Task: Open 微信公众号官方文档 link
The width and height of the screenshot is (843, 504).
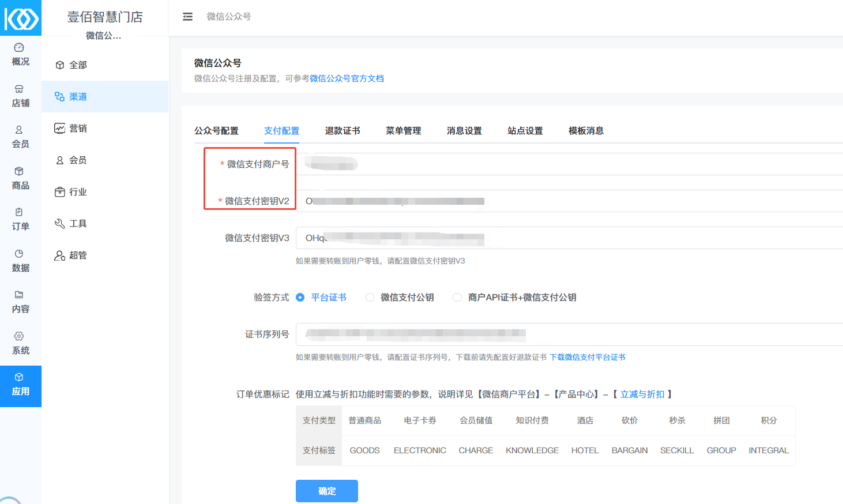Action: (347, 78)
